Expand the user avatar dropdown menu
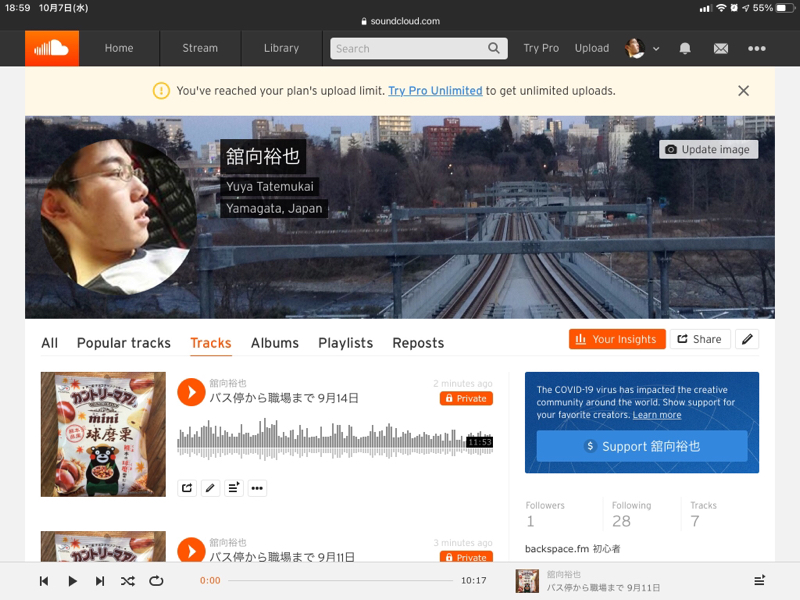 pos(642,48)
